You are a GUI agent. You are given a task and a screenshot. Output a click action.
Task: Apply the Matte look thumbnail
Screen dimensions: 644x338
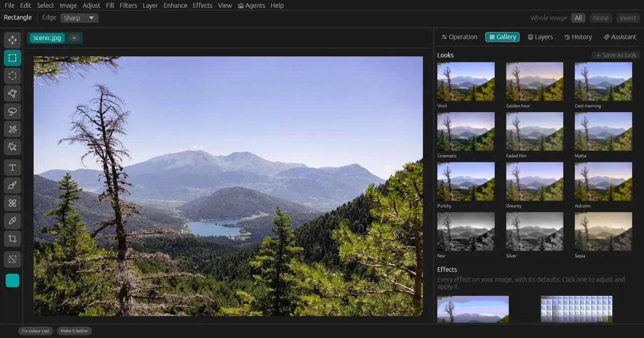pos(603,131)
